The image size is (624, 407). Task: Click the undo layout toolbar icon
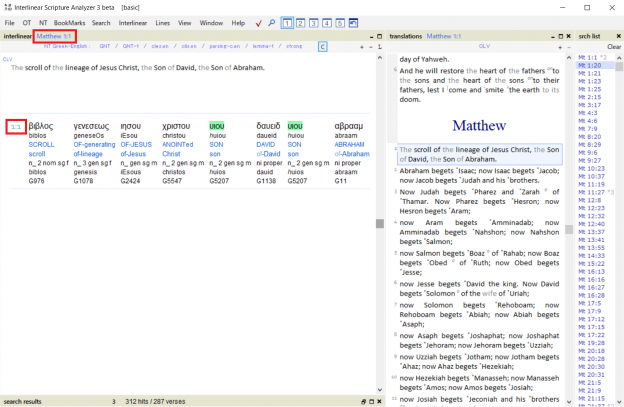click(x=353, y=23)
